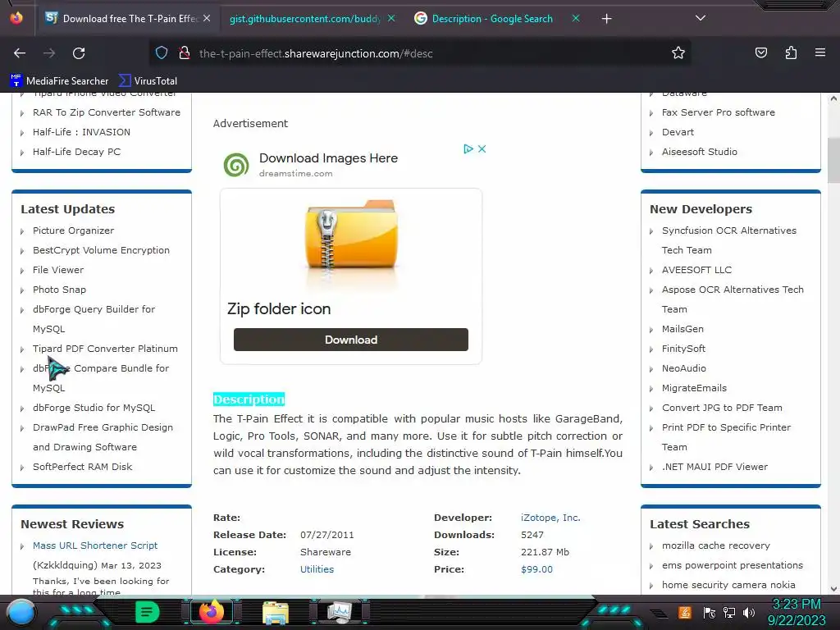
Task: Open the tracking protection shield icon
Action: click(162, 53)
